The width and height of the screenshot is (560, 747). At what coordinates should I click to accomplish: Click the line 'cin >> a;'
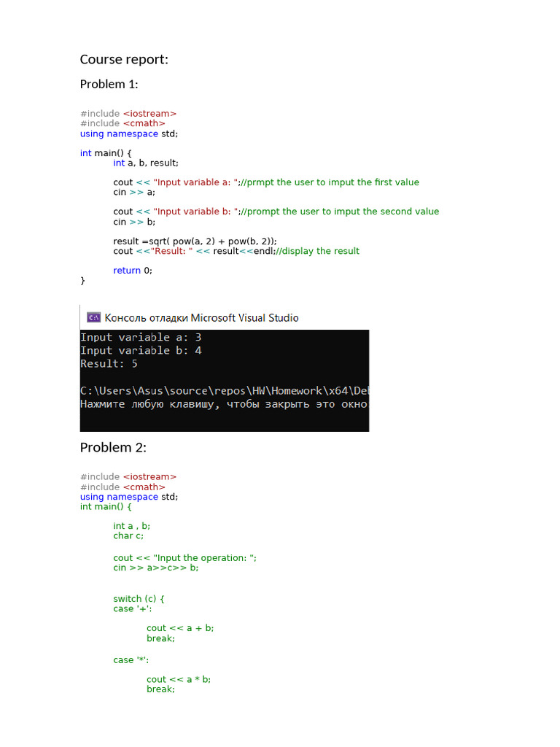[134, 193]
